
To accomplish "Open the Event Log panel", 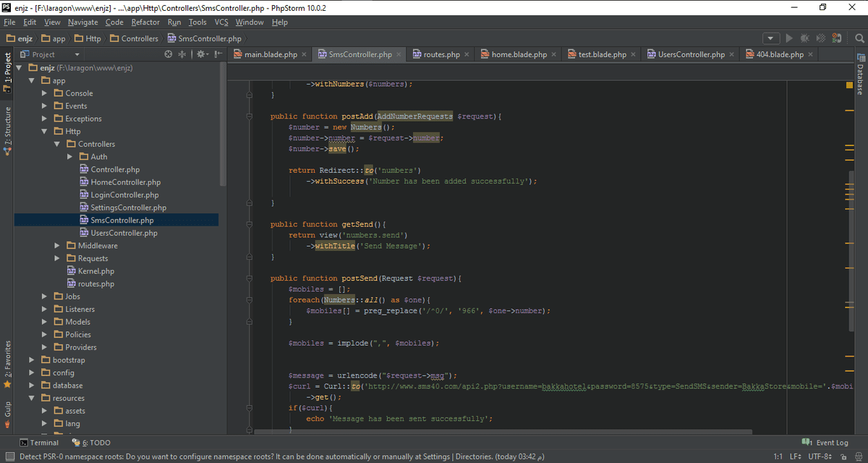I will click(826, 443).
